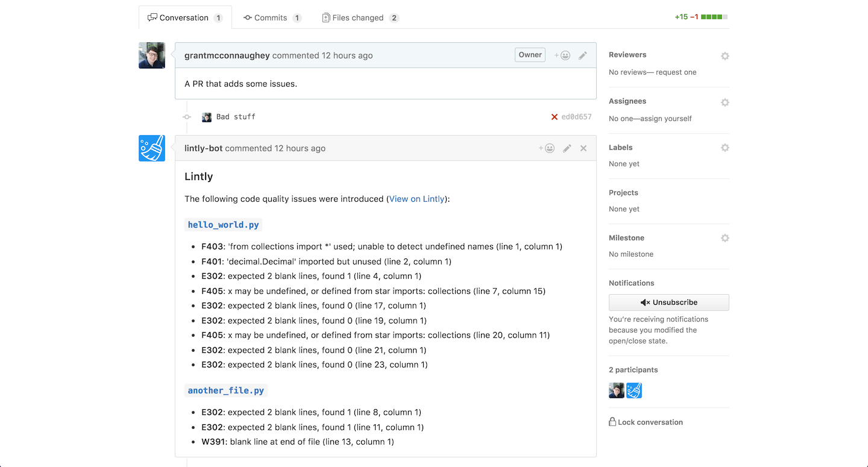868x467 pixels.
Task: Click grantmcconnaughey participant avatar in sidebar
Action: (617, 390)
